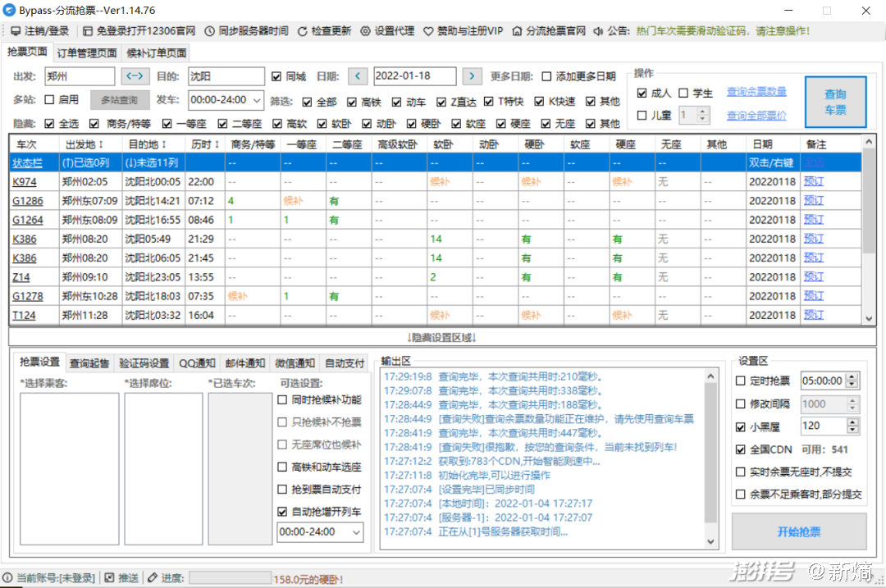Click 检查更新 refresh icon
The image size is (886, 588).
[303, 31]
